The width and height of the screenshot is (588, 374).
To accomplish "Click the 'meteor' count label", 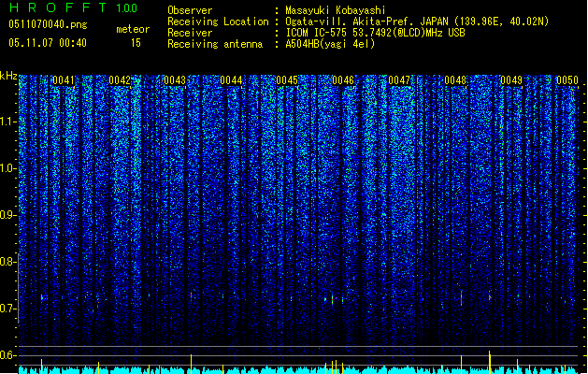I will [x=133, y=29].
